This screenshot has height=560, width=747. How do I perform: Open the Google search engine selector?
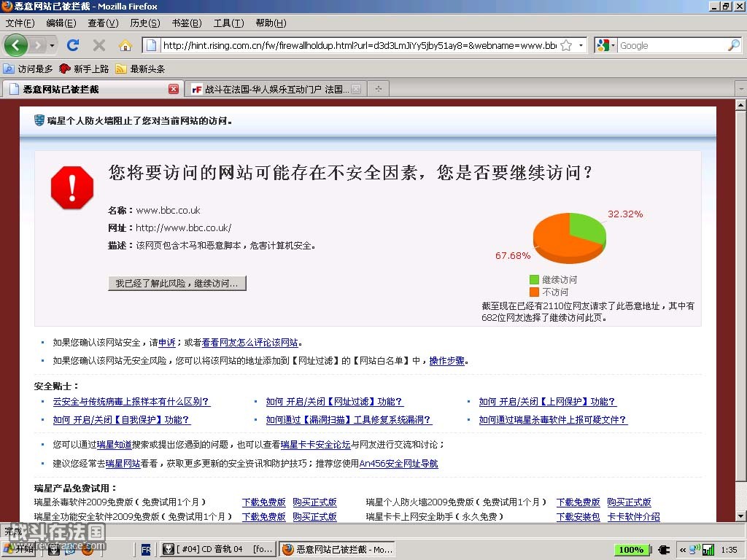pyautogui.click(x=606, y=45)
